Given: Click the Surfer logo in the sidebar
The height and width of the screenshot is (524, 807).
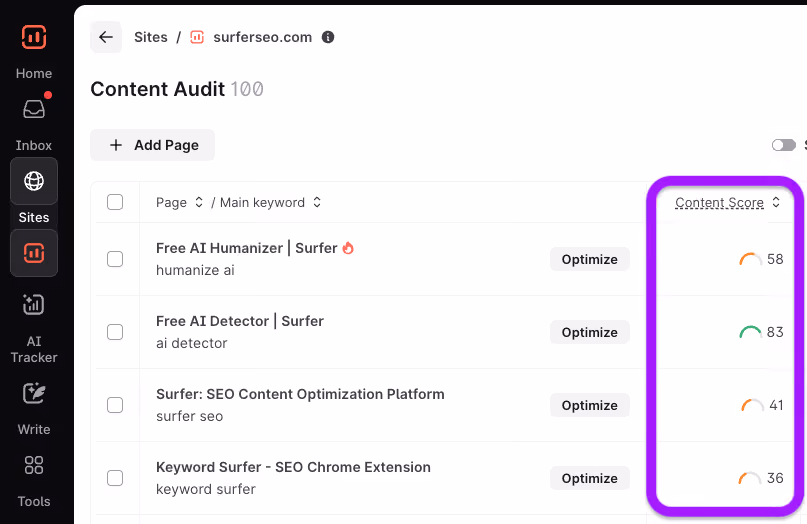Looking at the screenshot, I should pyautogui.click(x=34, y=37).
